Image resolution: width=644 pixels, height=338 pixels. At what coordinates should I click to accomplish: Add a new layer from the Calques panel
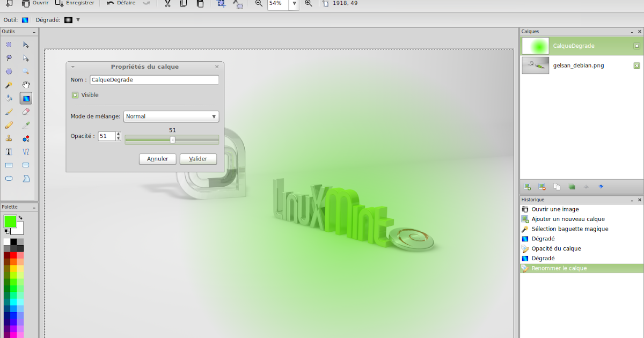pos(528,187)
